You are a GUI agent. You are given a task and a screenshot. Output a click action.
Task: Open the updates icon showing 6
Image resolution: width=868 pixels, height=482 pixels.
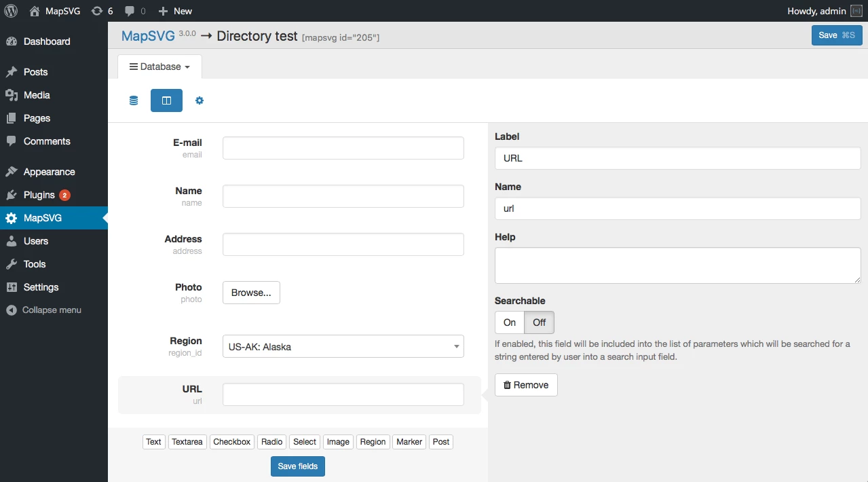click(102, 11)
